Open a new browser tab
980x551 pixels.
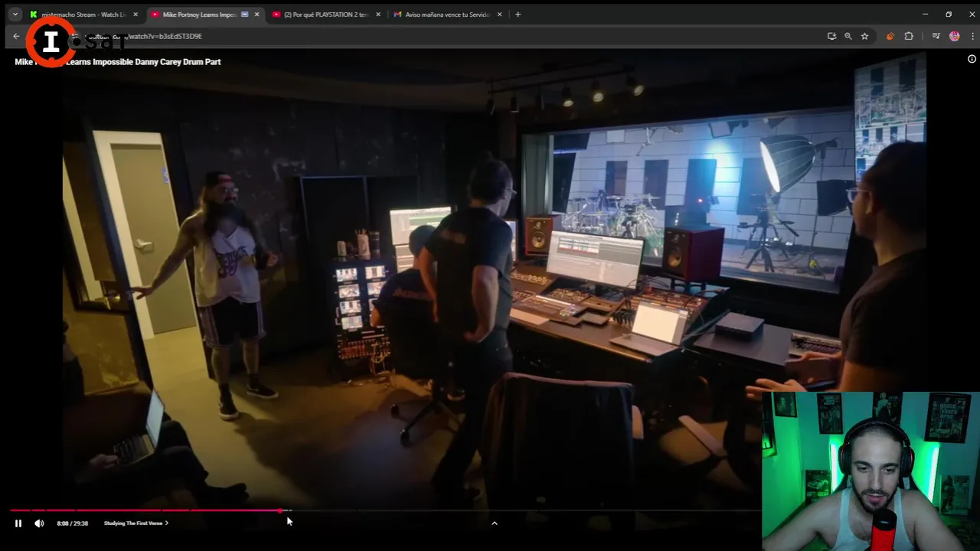pyautogui.click(x=518, y=15)
